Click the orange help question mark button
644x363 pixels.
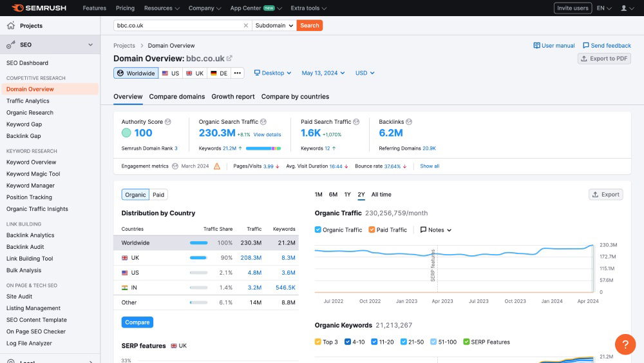[x=625, y=344]
